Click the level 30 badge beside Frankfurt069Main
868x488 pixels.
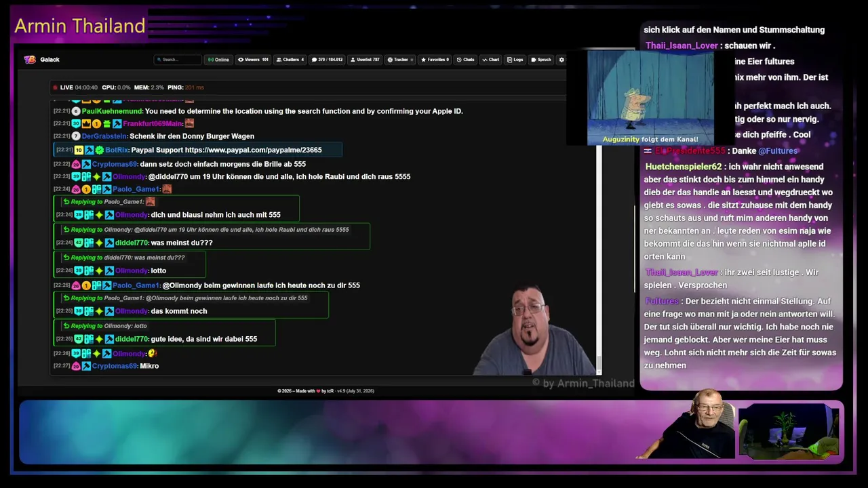pos(76,123)
